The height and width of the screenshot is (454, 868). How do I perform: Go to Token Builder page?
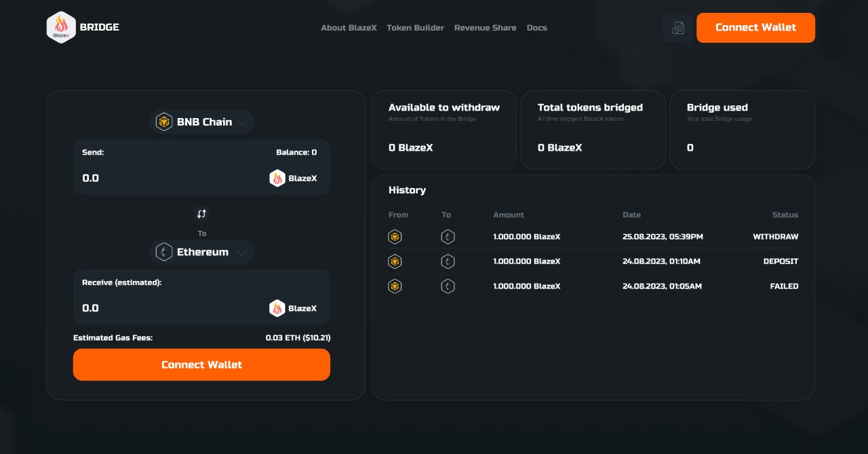point(415,28)
